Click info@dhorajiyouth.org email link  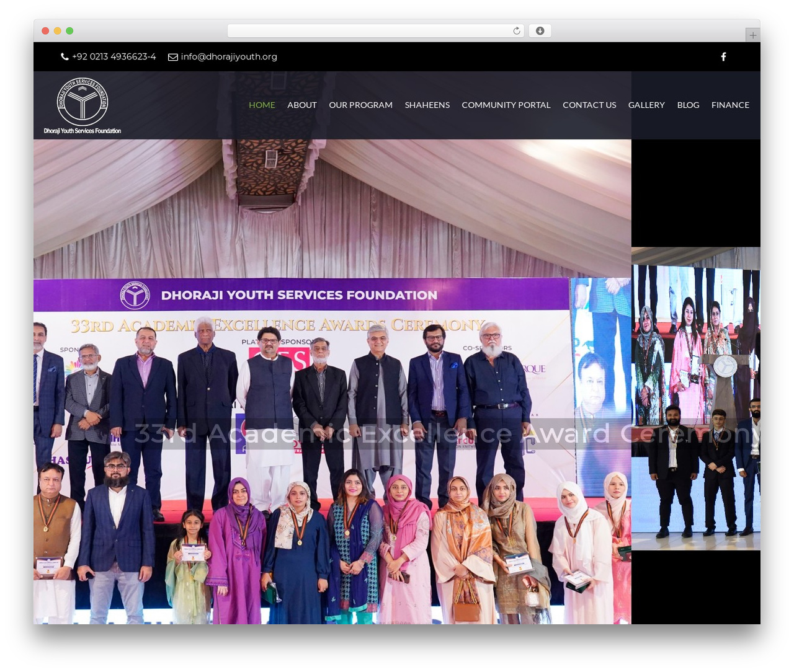click(x=229, y=56)
